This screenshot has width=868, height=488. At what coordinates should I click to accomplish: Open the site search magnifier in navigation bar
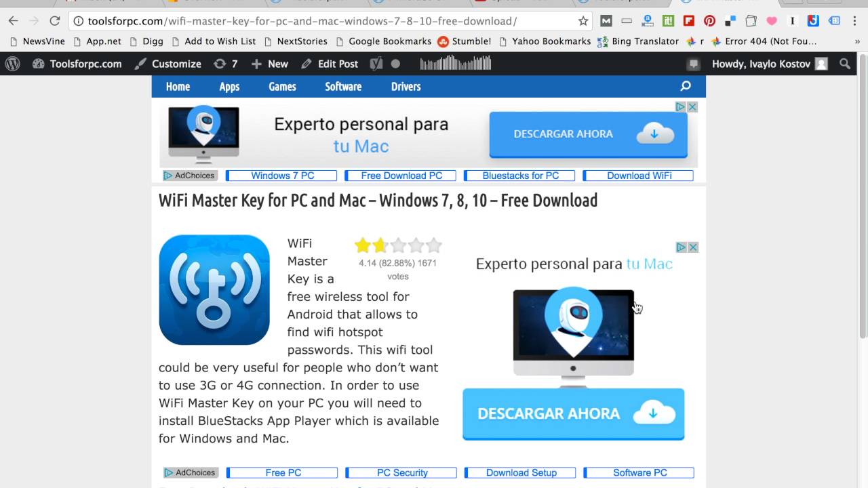click(686, 86)
